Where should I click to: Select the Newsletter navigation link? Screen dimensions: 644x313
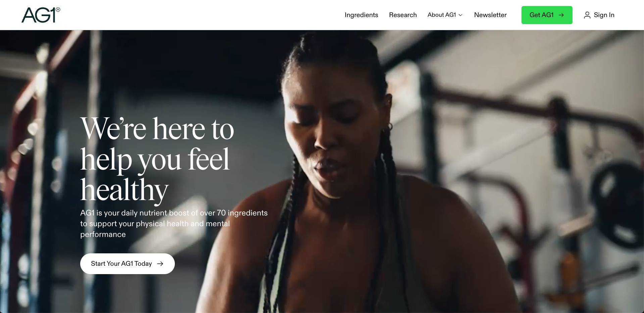[490, 15]
